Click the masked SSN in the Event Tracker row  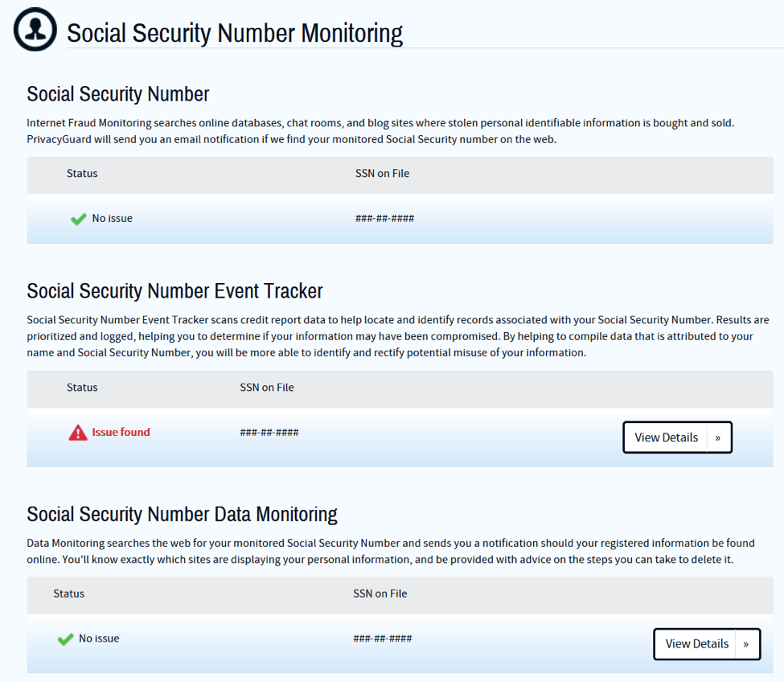(269, 433)
